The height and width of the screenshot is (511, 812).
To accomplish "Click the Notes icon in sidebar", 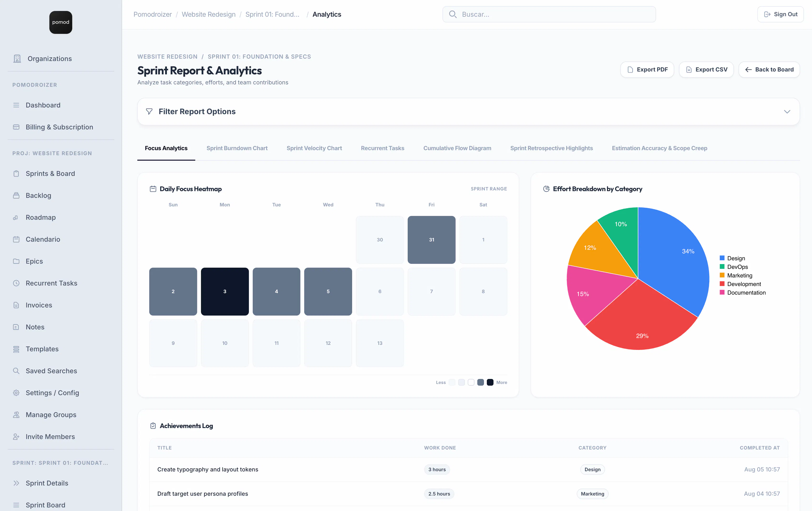I will pos(16,327).
